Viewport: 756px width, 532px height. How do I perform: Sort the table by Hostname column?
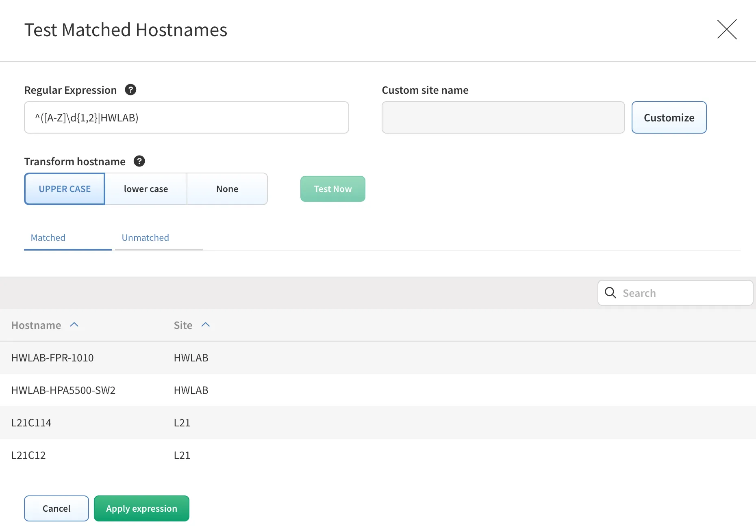pyautogui.click(x=36, y=325)
